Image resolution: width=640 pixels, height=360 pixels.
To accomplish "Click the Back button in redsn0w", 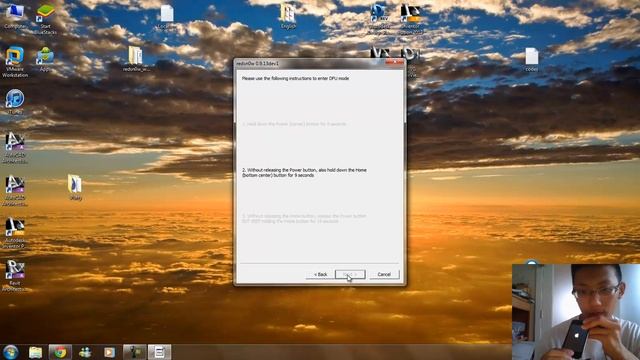I will [x=320, y=274].
